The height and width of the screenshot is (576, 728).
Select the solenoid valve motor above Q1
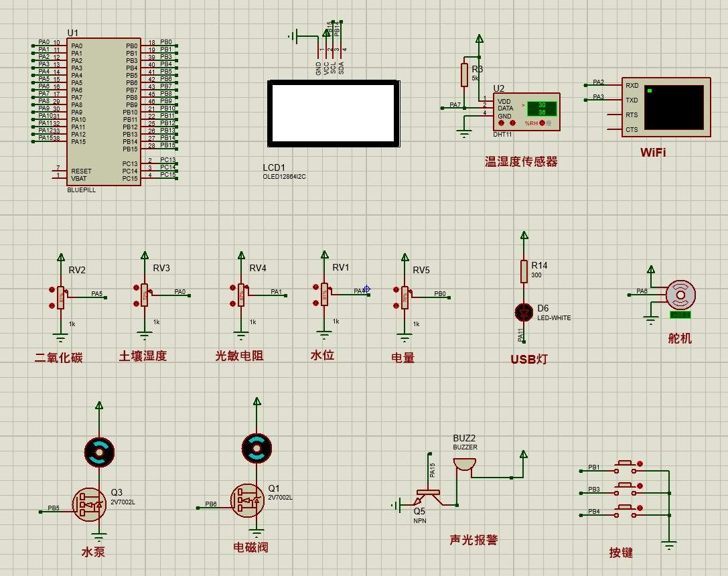tap(257, 448)
